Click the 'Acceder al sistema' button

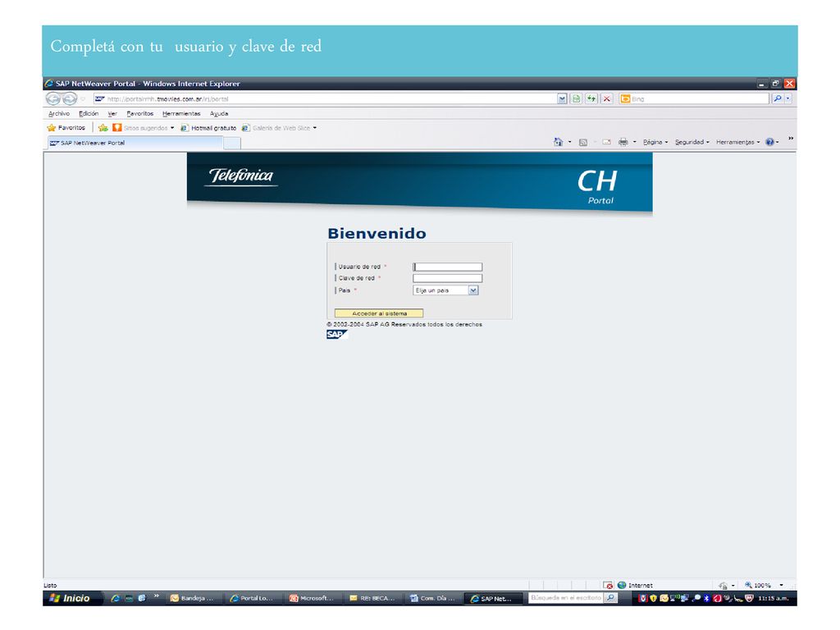point(379,313)
